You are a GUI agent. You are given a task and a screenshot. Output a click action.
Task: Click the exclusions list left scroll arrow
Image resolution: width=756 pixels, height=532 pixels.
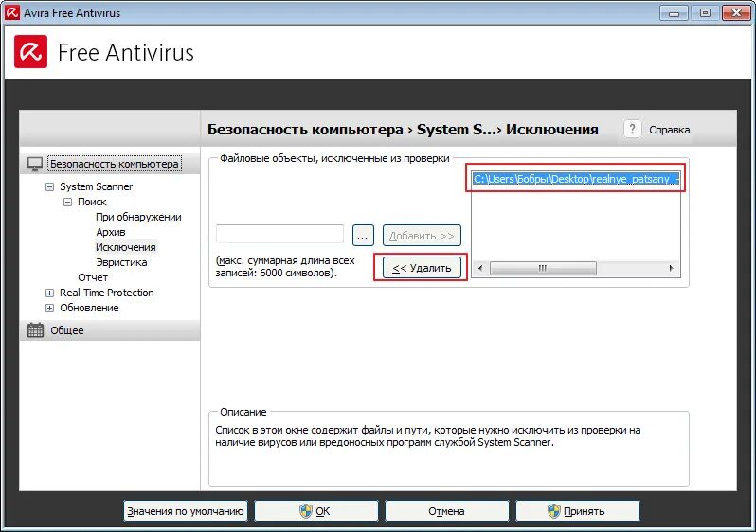480,269
